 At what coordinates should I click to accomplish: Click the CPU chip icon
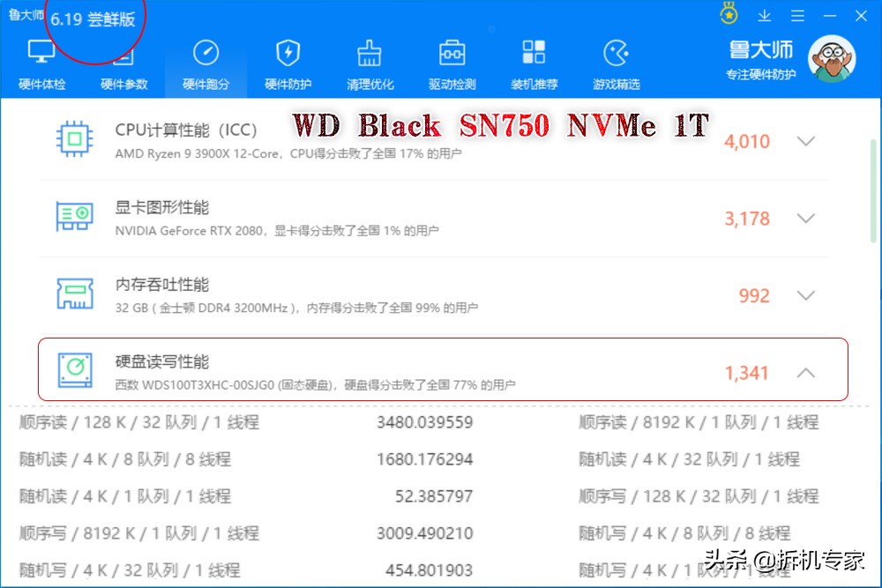tap(75, 139)
